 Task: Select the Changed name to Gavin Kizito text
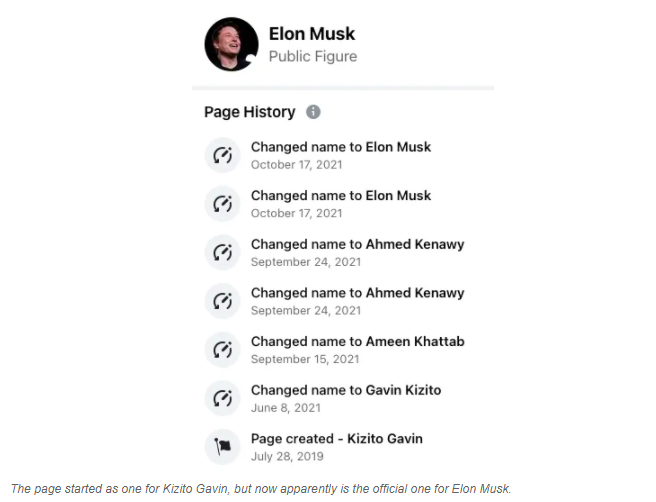click(345, 390)
